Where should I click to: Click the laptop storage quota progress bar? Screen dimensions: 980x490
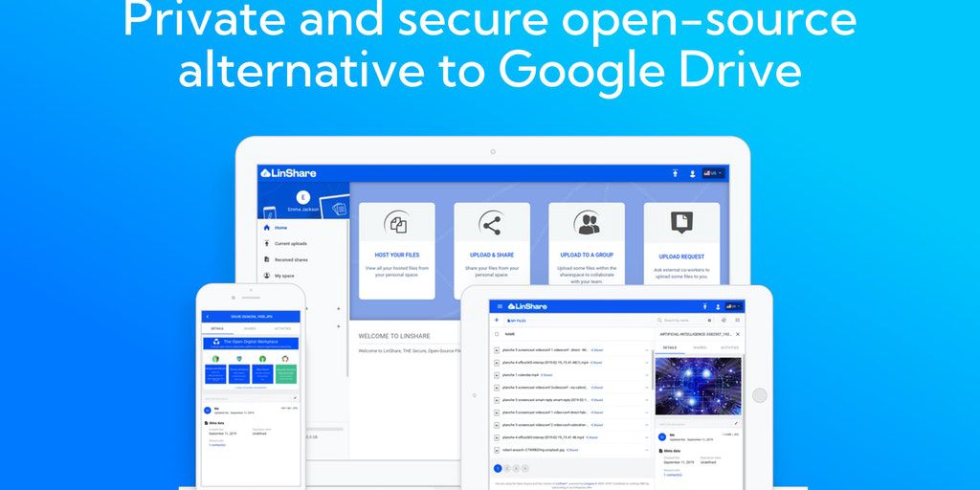(x=323, y=430)
